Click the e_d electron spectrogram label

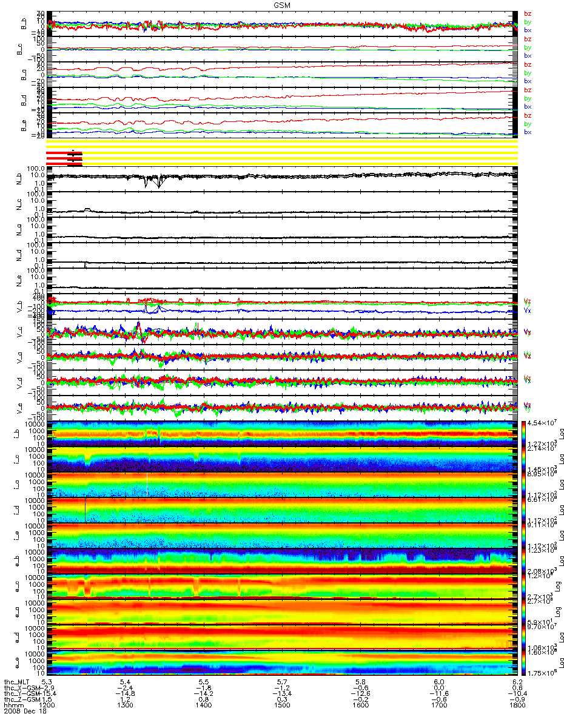[17, 637]
